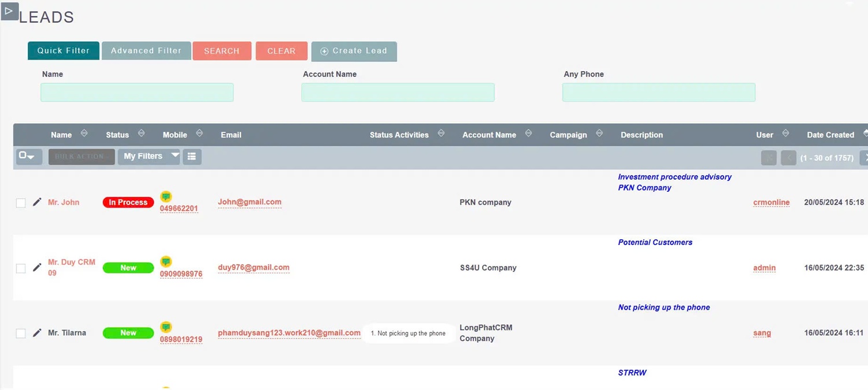The width and height of the screenshot is (868, 390).
Task: Click the edit pencil icon for Mr. Tilarna
Action: click(x=37, y=333)
